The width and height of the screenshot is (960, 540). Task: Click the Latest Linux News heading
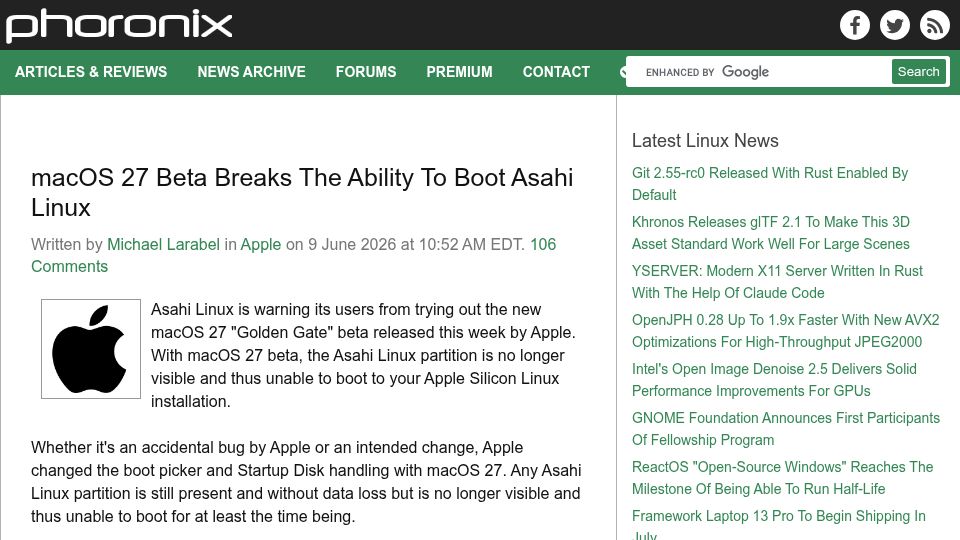705,140
